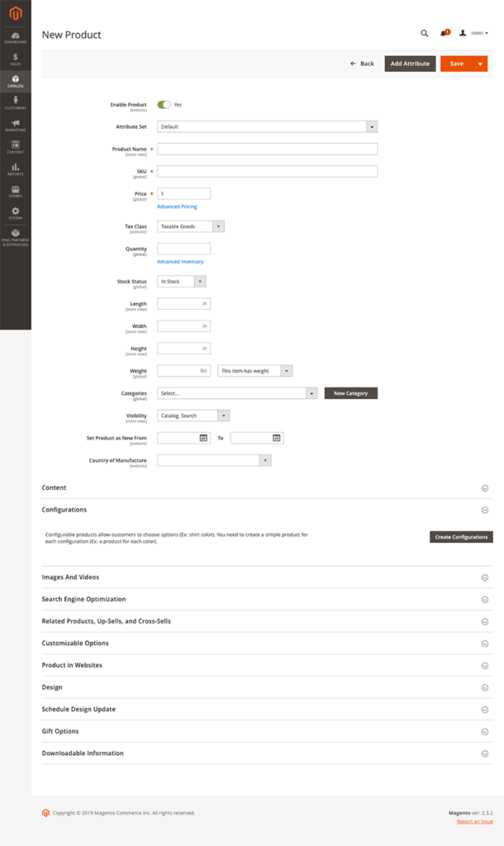Image resolution: width=504 pixels, height=846 pixels.
Task: Open the Attribute Set dropdown
Action: click(x=267, y=127)
